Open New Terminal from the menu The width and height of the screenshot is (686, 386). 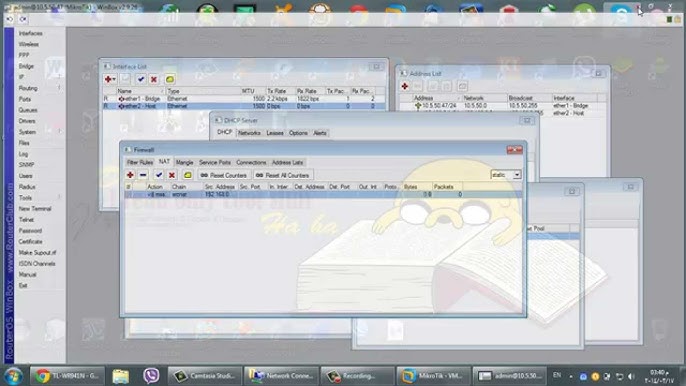coord(35,208)
